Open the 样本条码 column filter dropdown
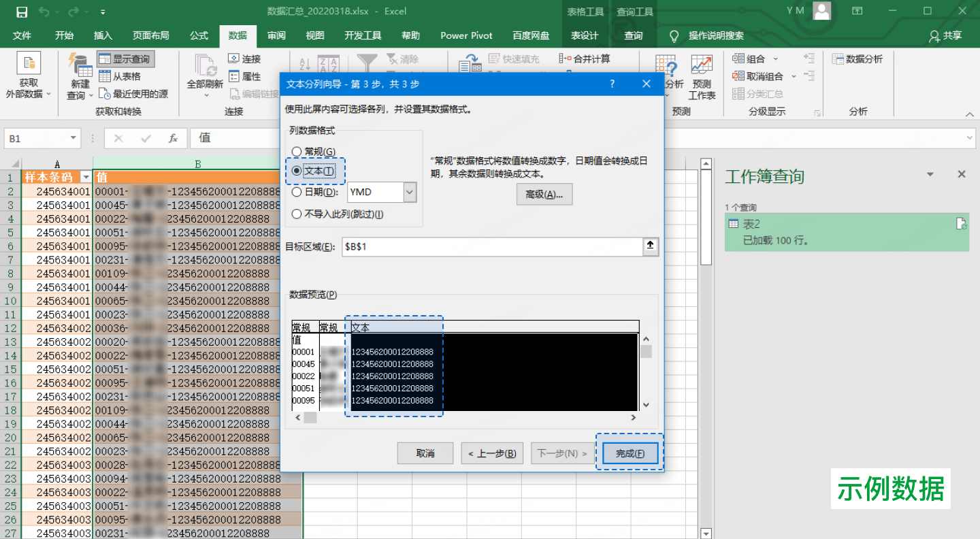 [x=86, y=176]
